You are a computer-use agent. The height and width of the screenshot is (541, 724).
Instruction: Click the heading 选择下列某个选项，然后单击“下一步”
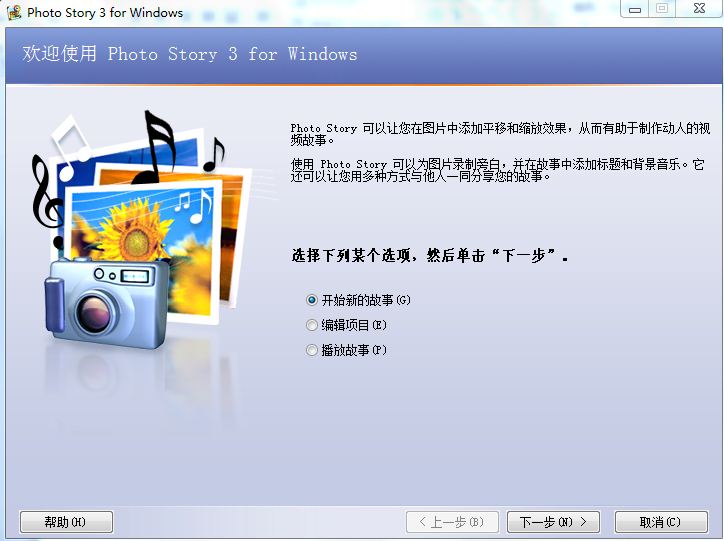[x=429, y=255]
